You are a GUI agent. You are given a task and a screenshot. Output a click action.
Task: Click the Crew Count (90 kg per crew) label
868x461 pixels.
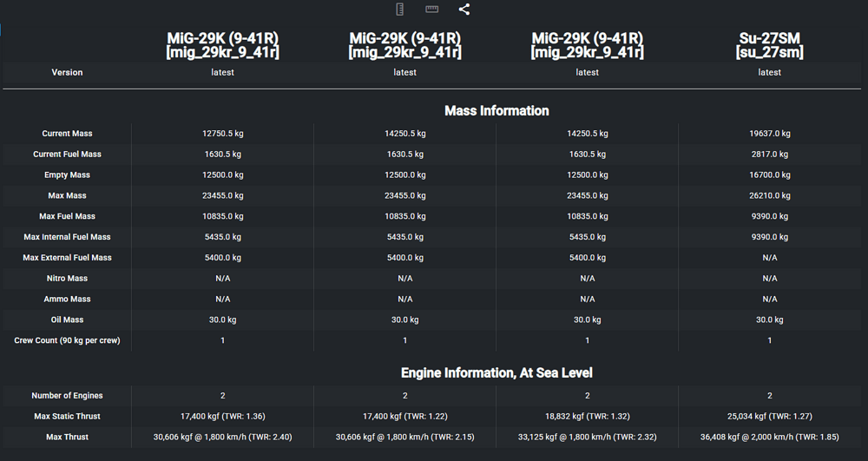coord(67,340)
